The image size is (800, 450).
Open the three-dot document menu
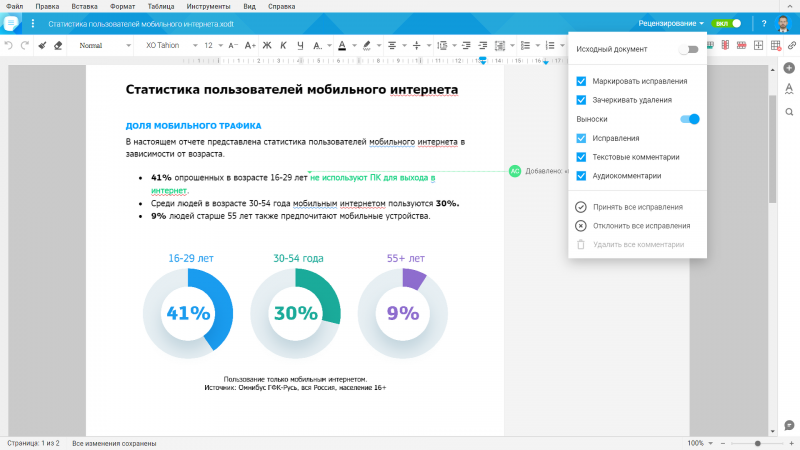click(33, 23)
